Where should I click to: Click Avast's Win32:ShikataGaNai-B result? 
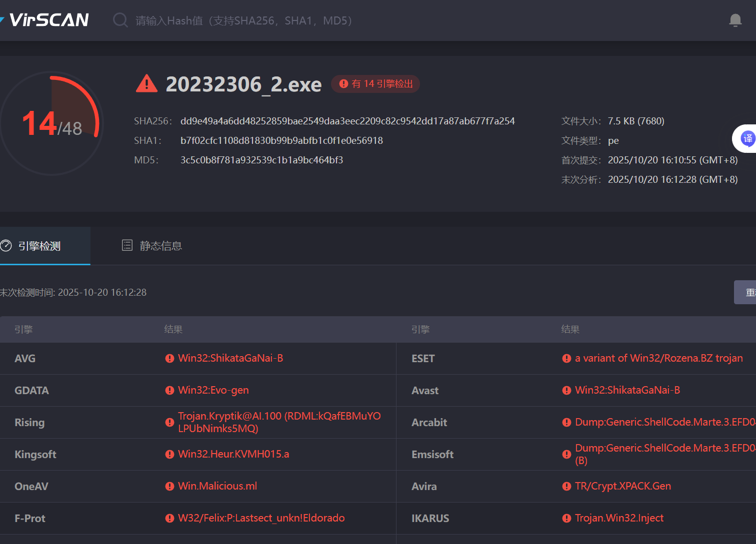point(627,390)
